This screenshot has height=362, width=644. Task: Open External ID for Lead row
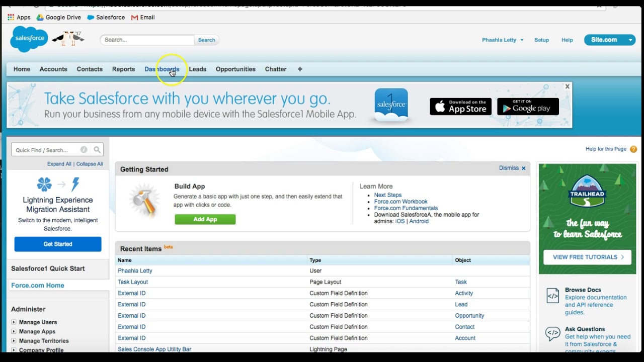(132, 305)
